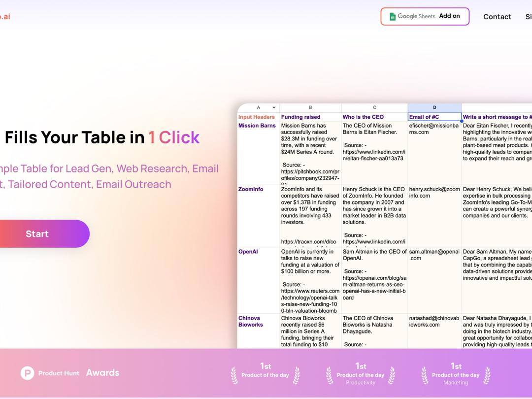This screenshot has width=532, height=399.
Task: Select the ZoomInfo company cell
Action: point(251,190)
